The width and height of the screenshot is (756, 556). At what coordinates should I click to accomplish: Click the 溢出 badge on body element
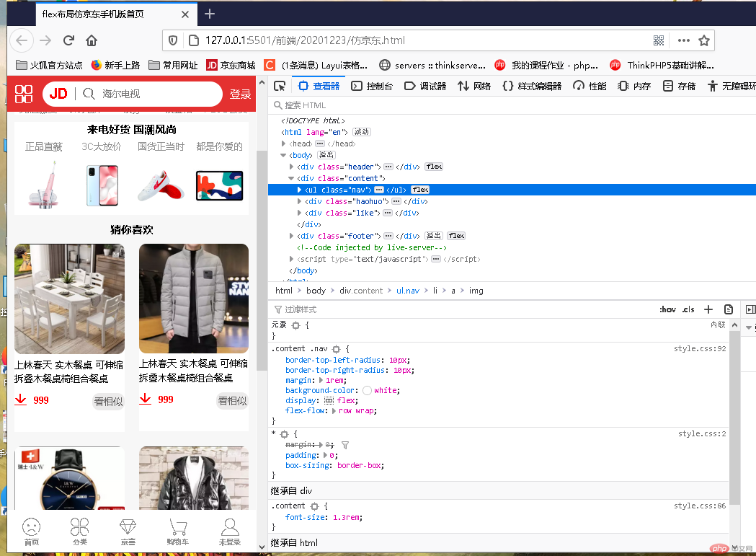coord(326,155)
